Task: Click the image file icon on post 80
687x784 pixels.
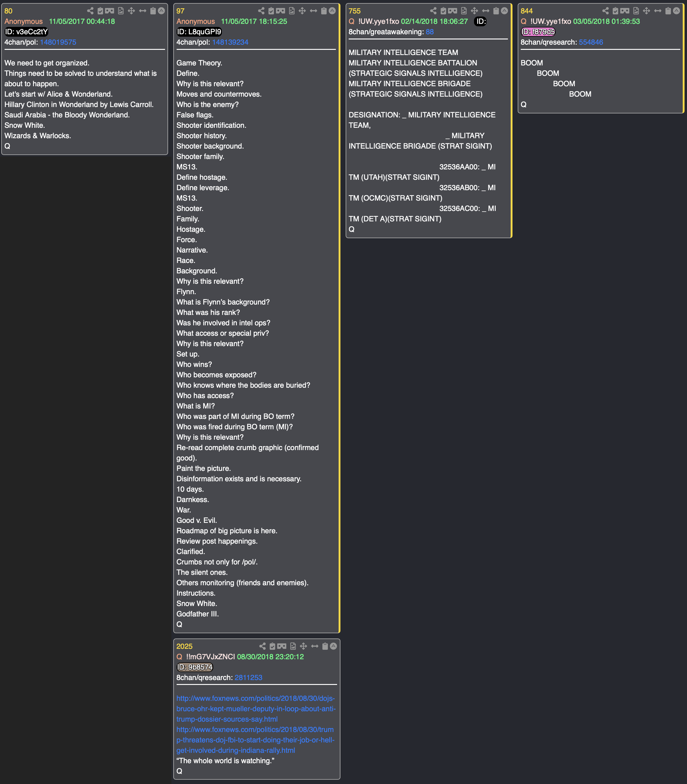Action: (x=121, y=11)
